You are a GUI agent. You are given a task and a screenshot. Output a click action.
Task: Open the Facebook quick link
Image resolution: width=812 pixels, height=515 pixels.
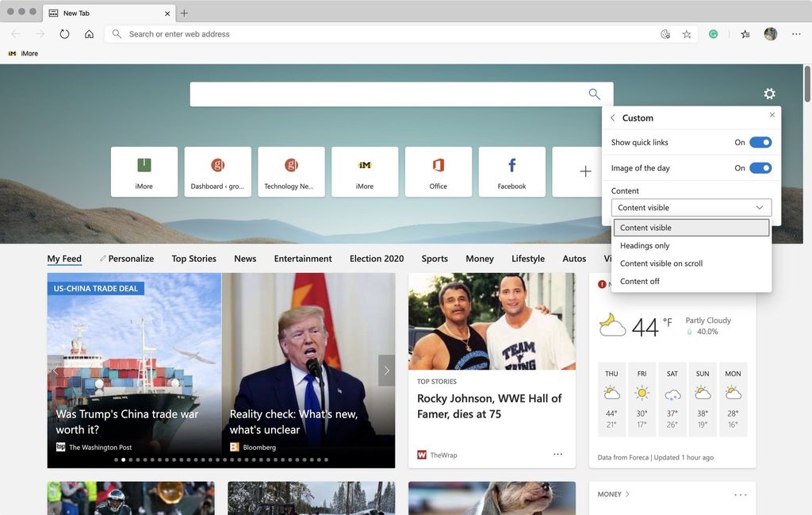[x=511, y=171]
